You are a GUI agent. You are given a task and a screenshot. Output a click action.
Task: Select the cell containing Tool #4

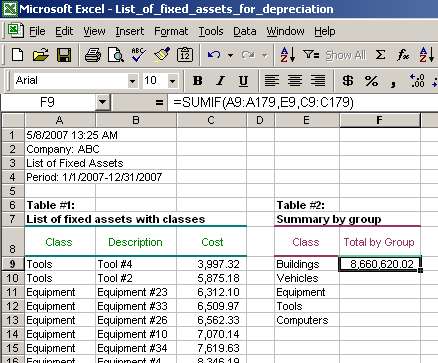pyautogui.click(x=136, y=264)
